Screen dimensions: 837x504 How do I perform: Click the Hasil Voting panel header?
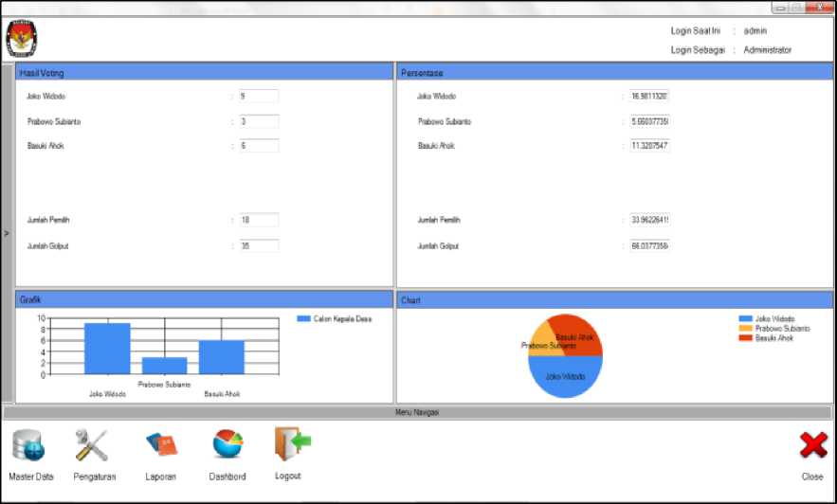(x=204, y=73)
